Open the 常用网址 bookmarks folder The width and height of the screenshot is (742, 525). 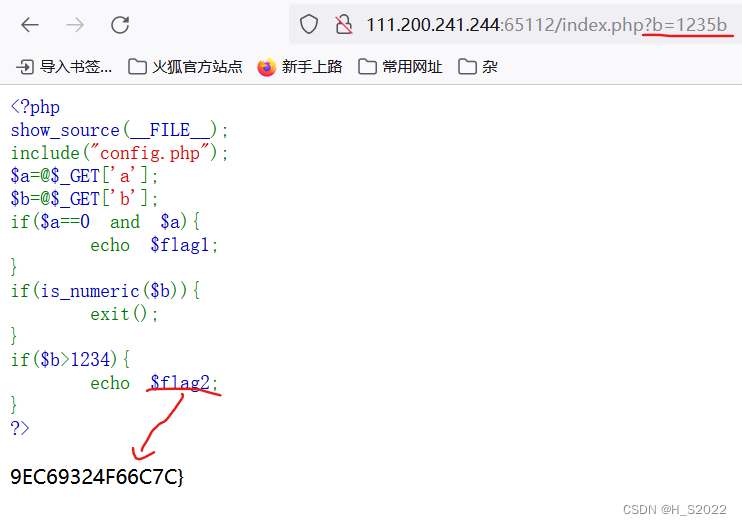tap(400, 67)
